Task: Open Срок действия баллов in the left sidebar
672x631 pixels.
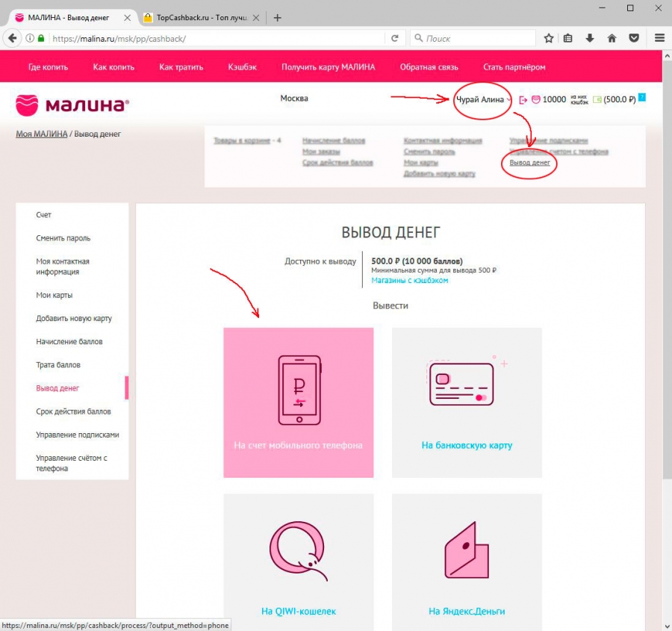Action: [x=73, y=411]
